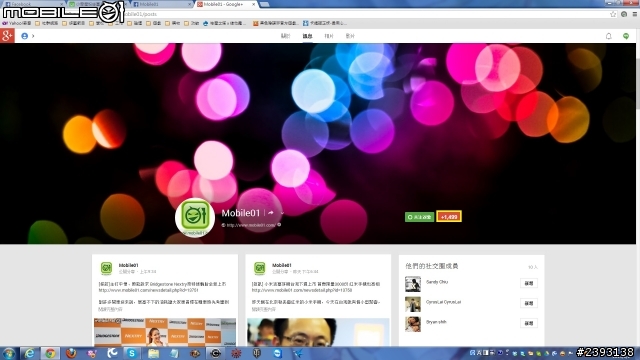This screenshot has height=360, width=640.
Task: Open the file explorer folder taskbar icon
Action: [153, 353]
